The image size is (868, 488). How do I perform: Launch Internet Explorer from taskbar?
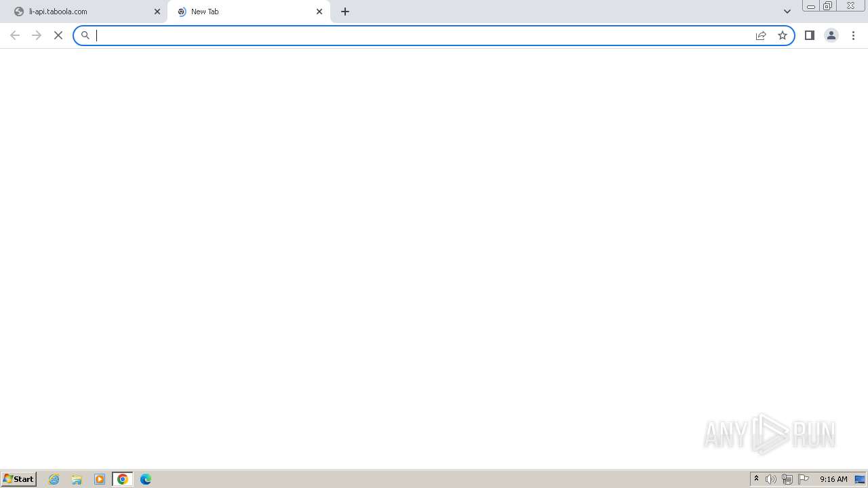click(54, 479)
